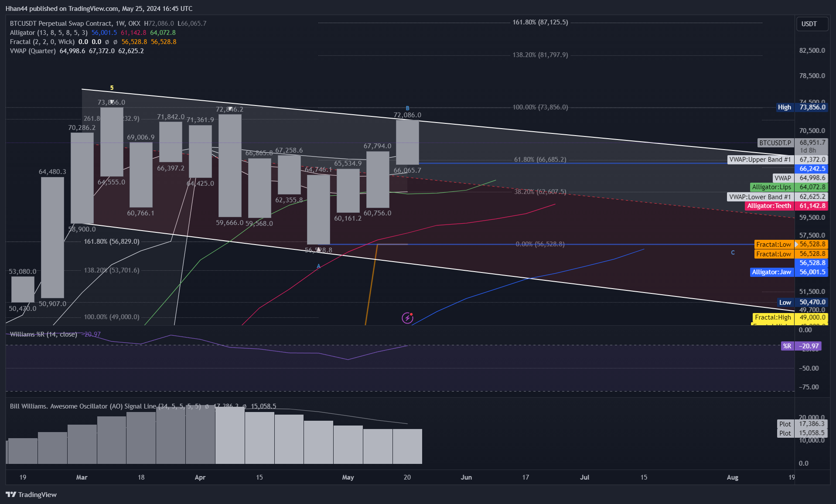
Task: Click the VWAP:Lower Band #1 label
Action: 778,197
